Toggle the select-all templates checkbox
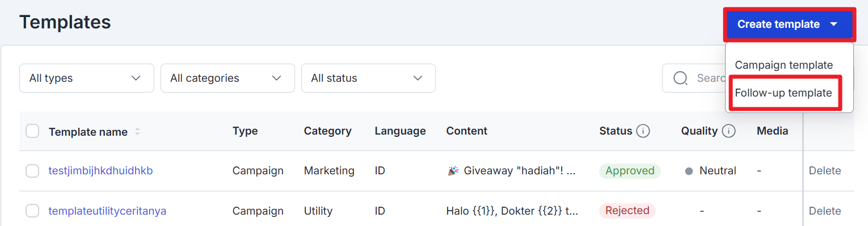868x226 pixels. [32, 131]
